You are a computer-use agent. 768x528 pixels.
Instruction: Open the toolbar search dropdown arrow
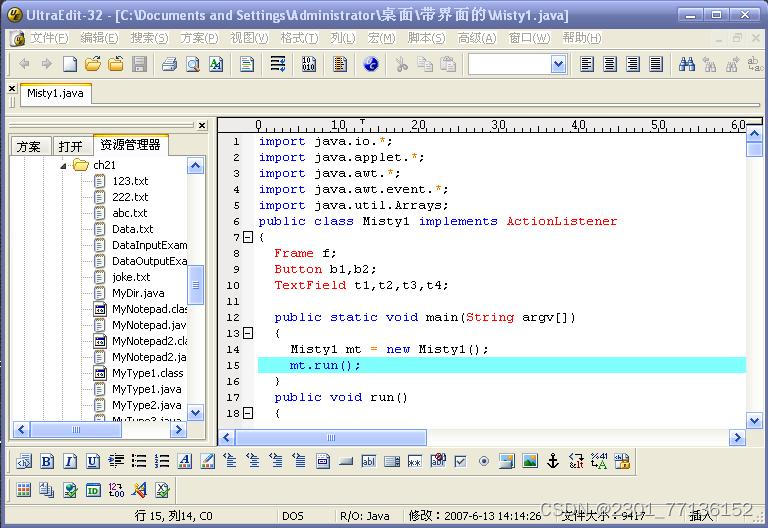pyautogui.click(x=558, y=64)
